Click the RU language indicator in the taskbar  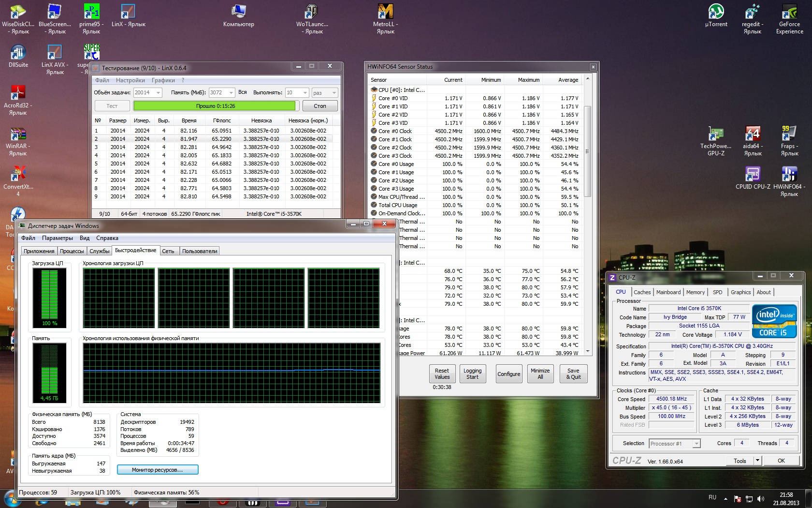click(712, 497)
